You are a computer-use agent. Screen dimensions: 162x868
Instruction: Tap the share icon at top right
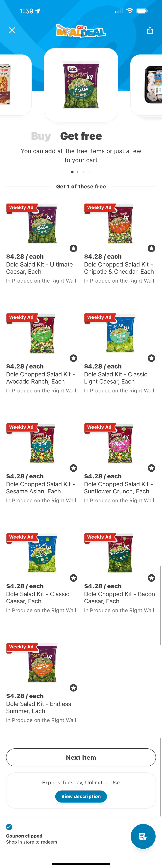coord(150,31)
